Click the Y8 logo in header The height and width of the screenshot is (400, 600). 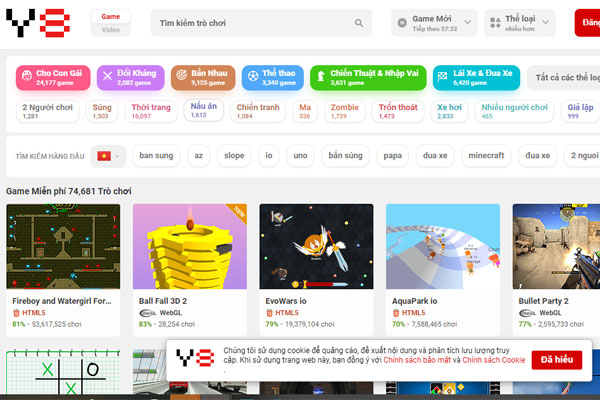[37, 23]
